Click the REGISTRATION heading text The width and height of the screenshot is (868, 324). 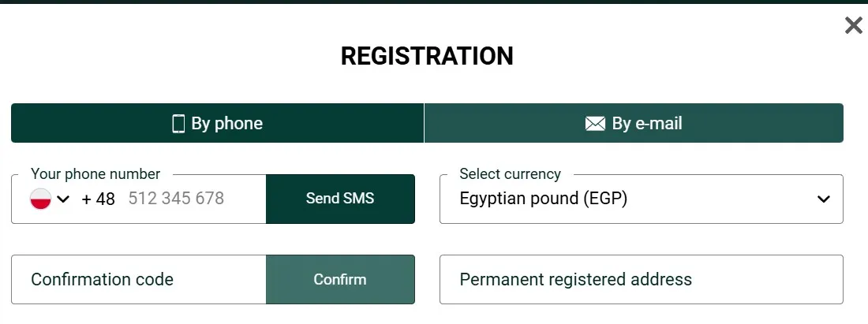tap(427, 56)
